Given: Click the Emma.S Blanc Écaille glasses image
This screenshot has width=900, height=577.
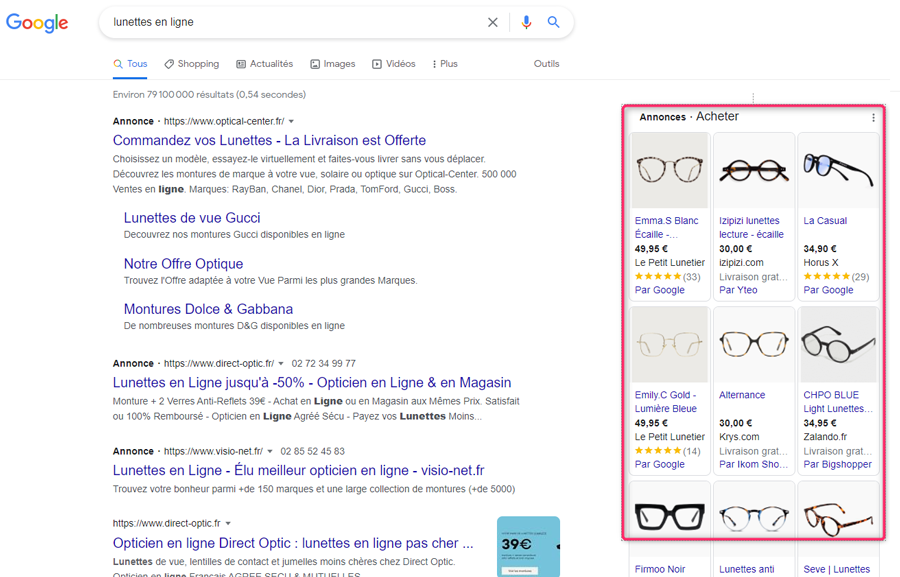Looking at the screenshot, I should pos(669,171).
